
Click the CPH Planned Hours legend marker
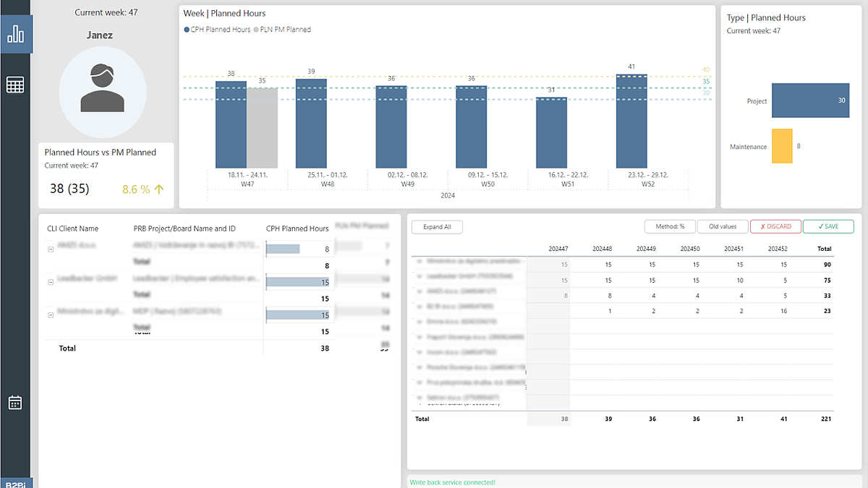(187, 30)
